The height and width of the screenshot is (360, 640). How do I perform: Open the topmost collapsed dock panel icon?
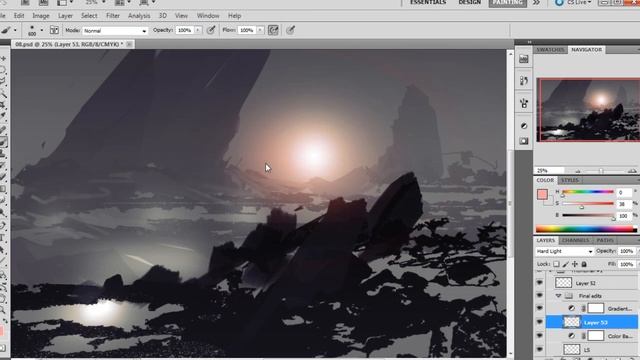pyautogui.click(x=524, y=59)
